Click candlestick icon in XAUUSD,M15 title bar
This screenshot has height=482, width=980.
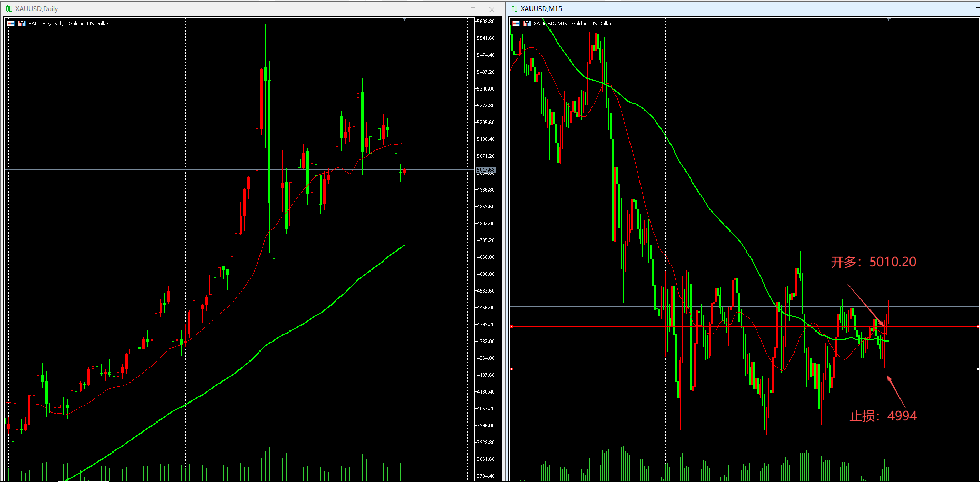[x=514, y=9]
